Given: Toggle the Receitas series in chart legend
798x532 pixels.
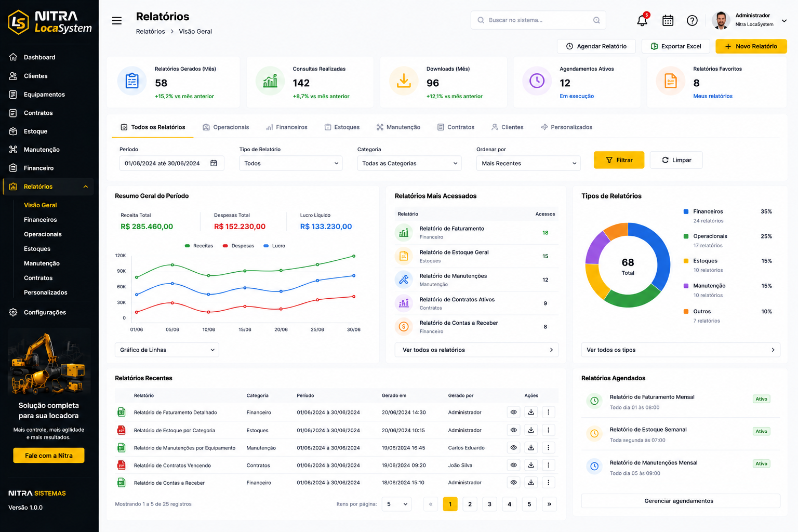Looking at the screenshot, I should tap(199, 246).
